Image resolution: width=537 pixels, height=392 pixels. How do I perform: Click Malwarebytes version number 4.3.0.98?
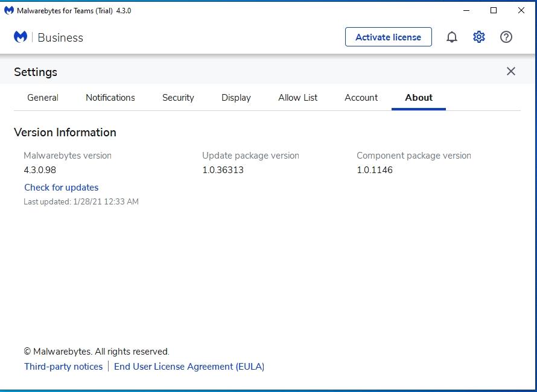(x=40, y=170)
